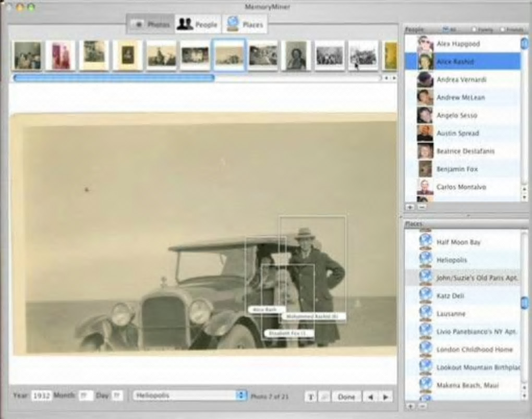The image size is (532, 419).
Task: Select the highlighted seventh photo thumbnail
Action: (229, 56)
